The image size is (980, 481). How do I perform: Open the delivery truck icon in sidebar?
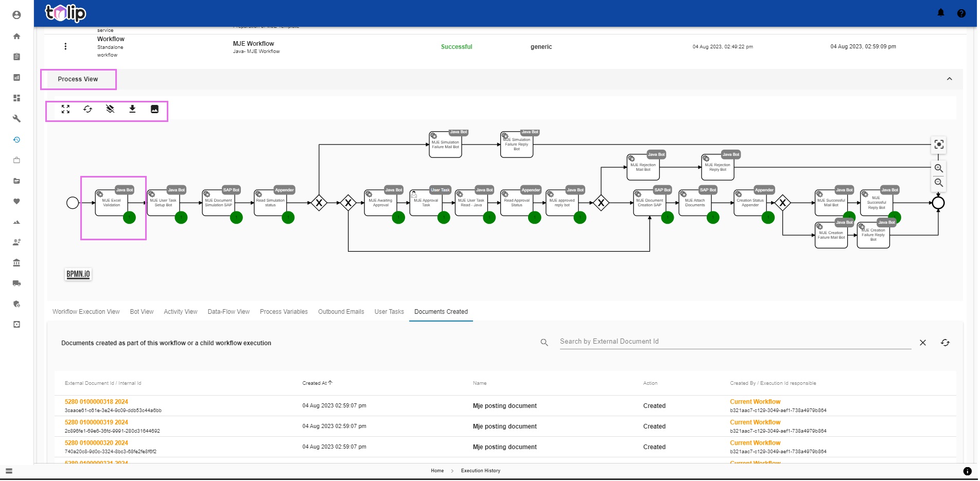(x=16, y=283)
